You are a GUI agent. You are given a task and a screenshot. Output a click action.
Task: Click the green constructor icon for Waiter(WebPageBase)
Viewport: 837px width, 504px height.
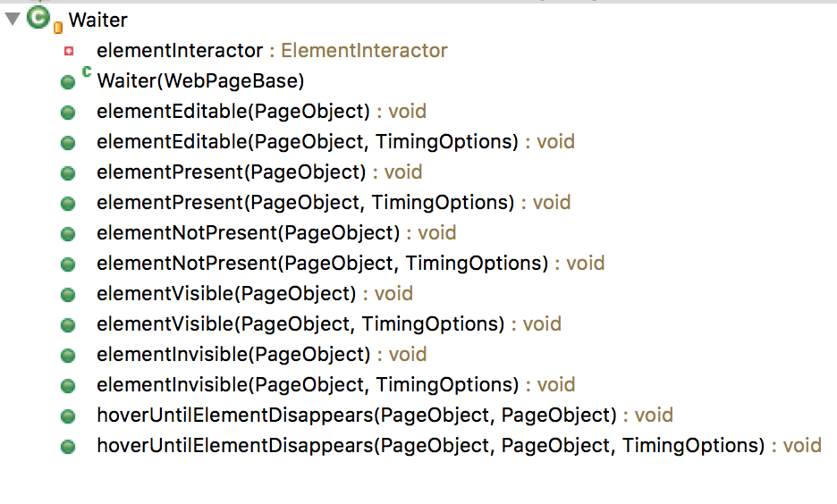point(68,82)
